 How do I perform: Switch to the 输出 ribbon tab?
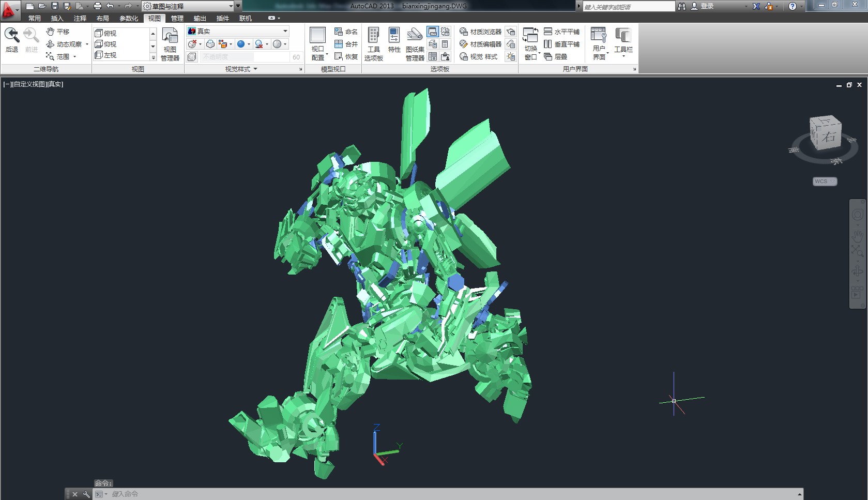point(200,18)
